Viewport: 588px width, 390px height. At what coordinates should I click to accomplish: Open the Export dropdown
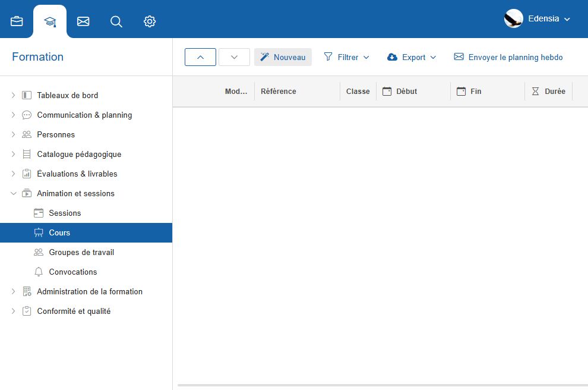(412, 57)
